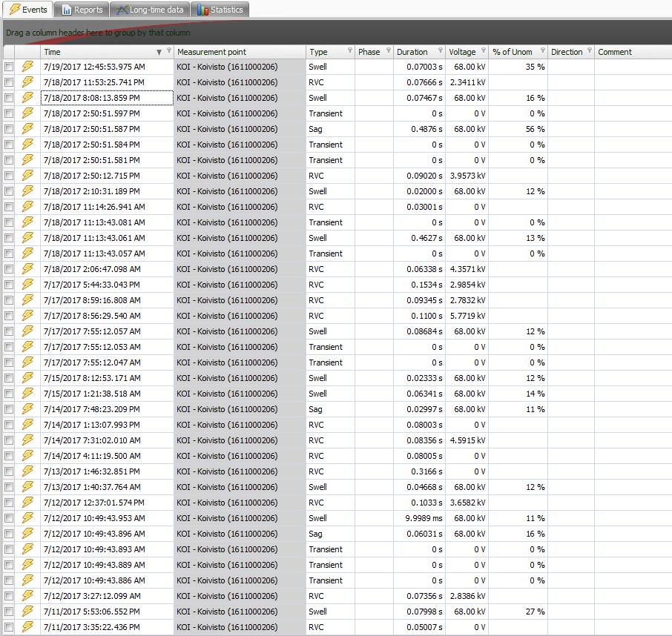Viewport: 672px width, 636px height.
Task: Click lightning icon for 7/14/2017 1:13:07.993 PM event
Action: [x=27, y=425]
